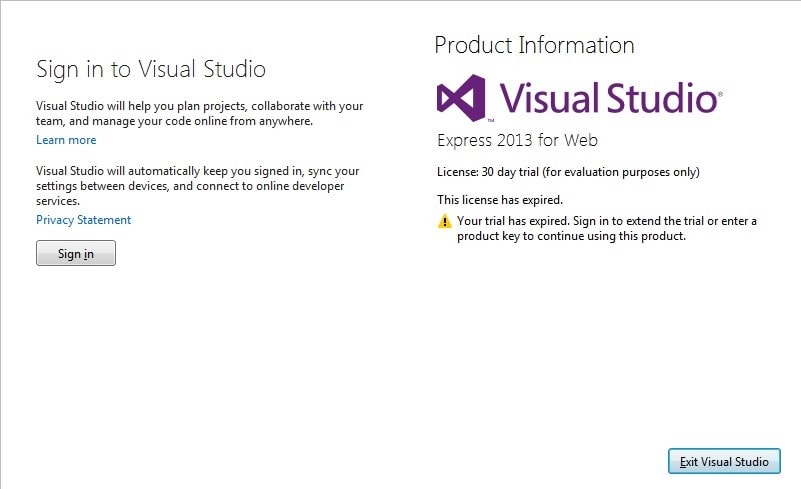Click the Sign in button
This screenshot has height=489, width=801.
[x=76, y=254]
